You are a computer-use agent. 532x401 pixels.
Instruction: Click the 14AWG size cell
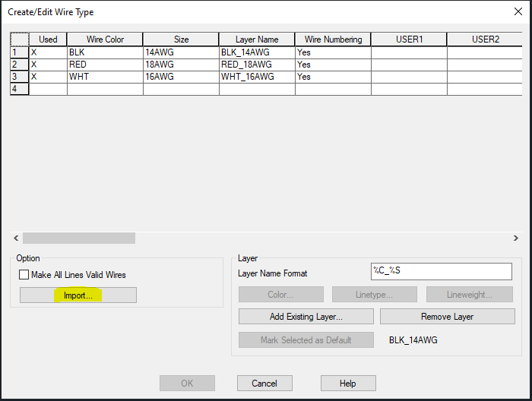pyautogui.click(x=181, y=52)
